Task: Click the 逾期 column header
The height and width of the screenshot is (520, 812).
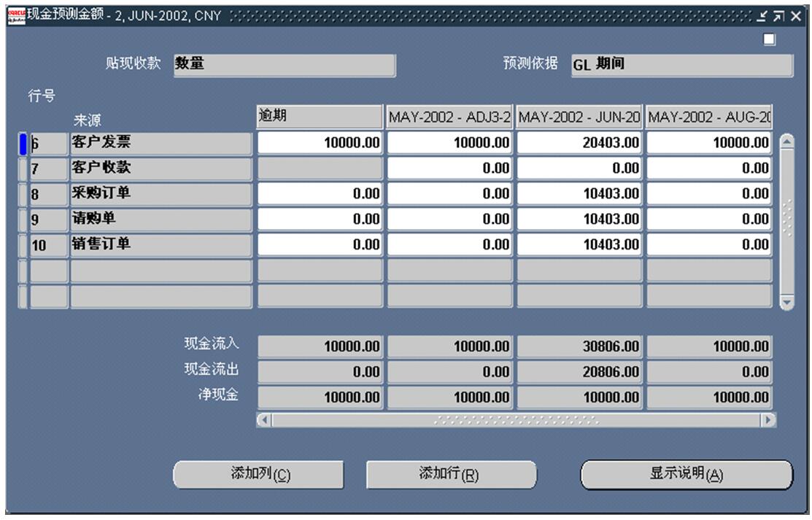Action: point(320,117)
